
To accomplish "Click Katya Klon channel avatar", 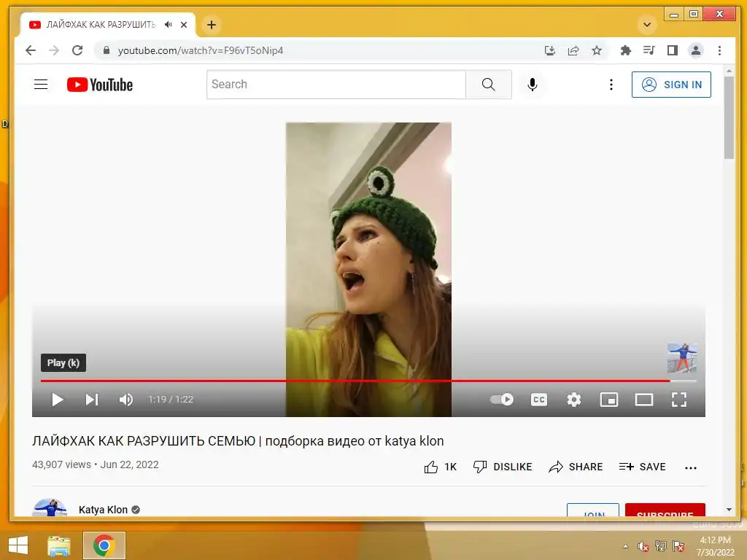I will 50,507.
